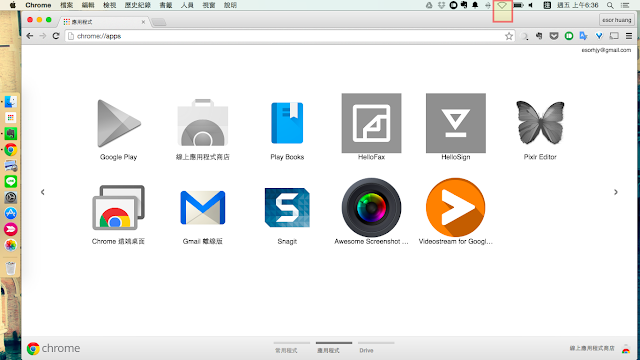Open the Chrome Web Store bag icon
The image size is (640, 360).
(x=202, y=122)
